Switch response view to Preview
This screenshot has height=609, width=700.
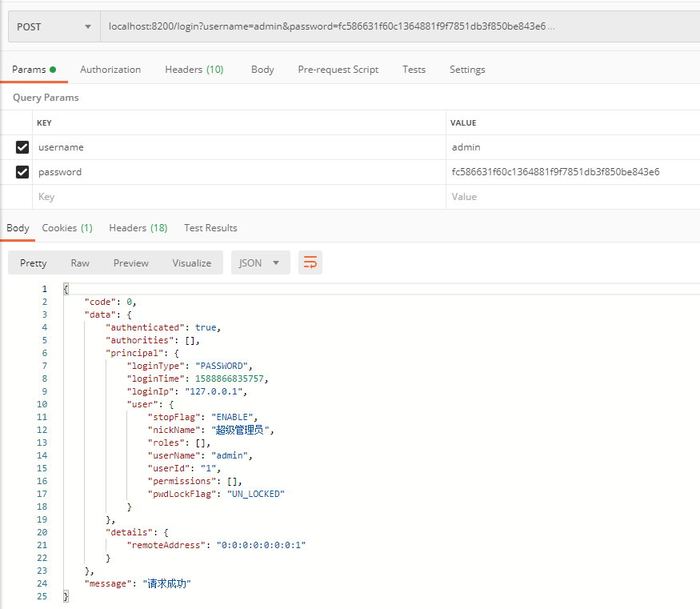pos(131,262)
